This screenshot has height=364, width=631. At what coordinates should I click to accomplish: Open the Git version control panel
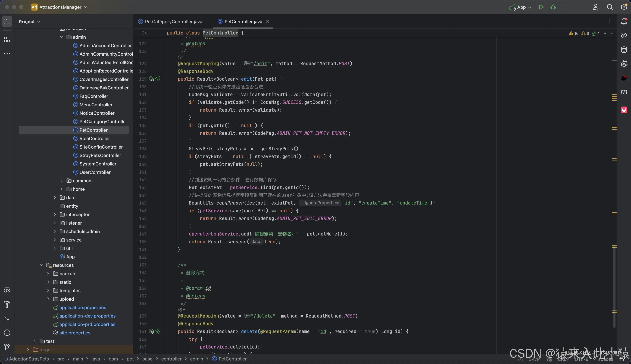point(7,347)
